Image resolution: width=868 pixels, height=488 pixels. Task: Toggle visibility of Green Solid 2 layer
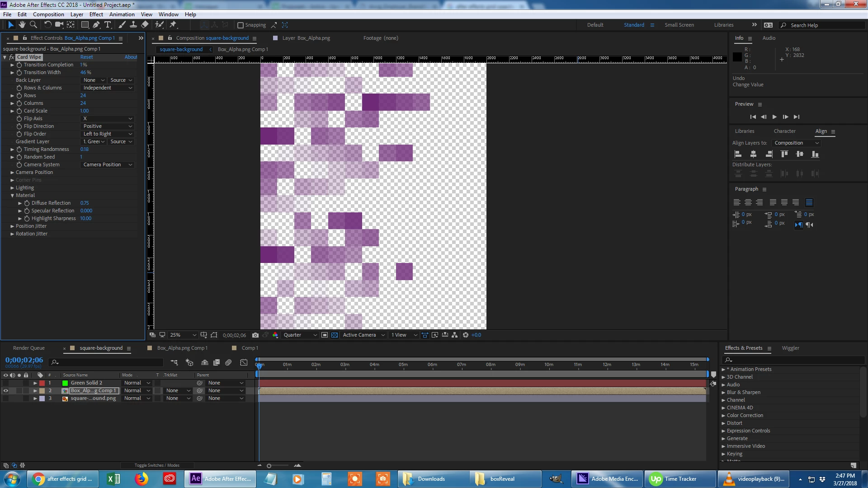6,383
